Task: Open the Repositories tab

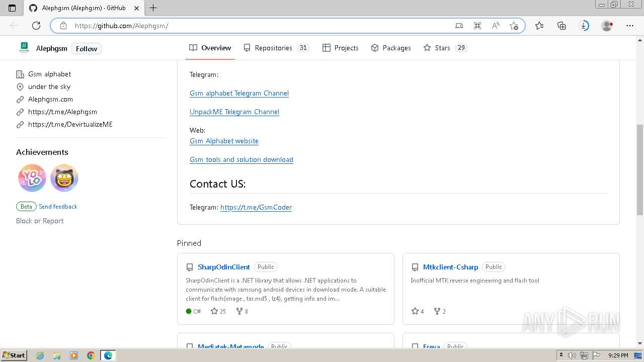Action: [x=276, y=48]
